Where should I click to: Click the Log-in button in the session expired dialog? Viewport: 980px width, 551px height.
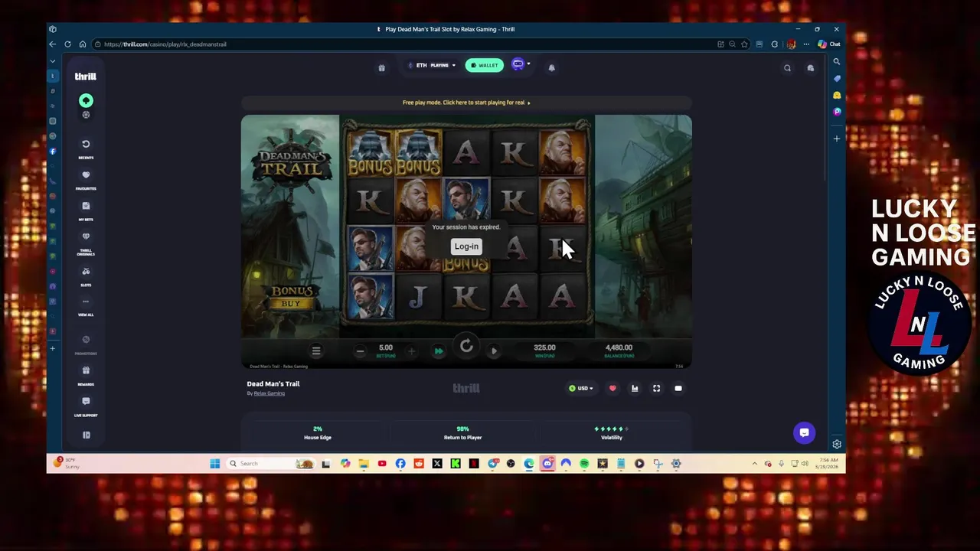tap(466, 246)
